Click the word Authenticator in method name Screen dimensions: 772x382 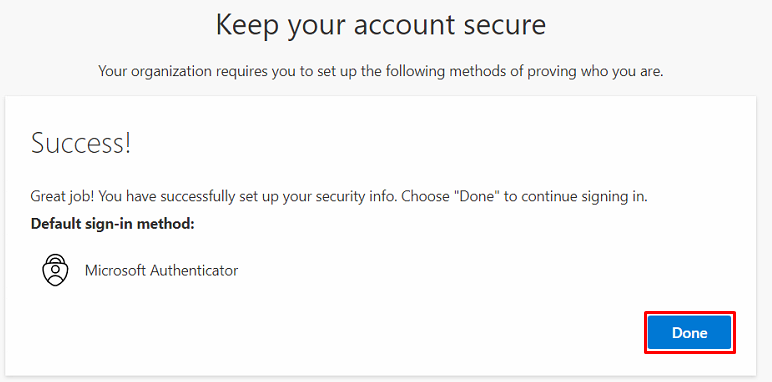(194, 270)
